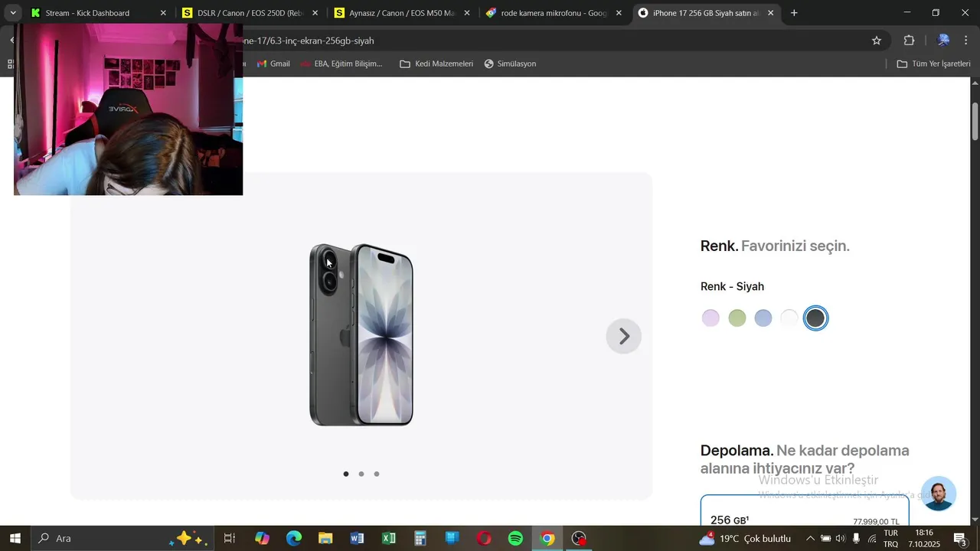Open the clock and date 18:16
Screen dimensions: 980x551
click(x=924, y=539)
